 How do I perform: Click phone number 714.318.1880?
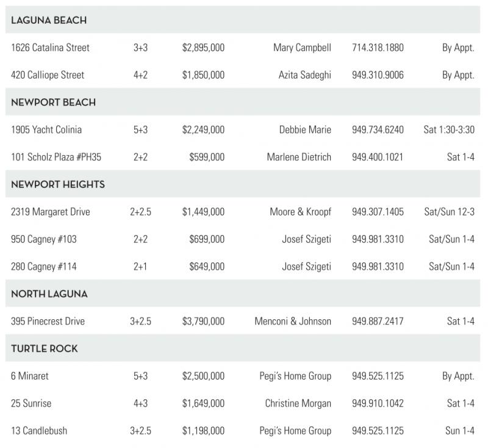click(x=378, y=48)
